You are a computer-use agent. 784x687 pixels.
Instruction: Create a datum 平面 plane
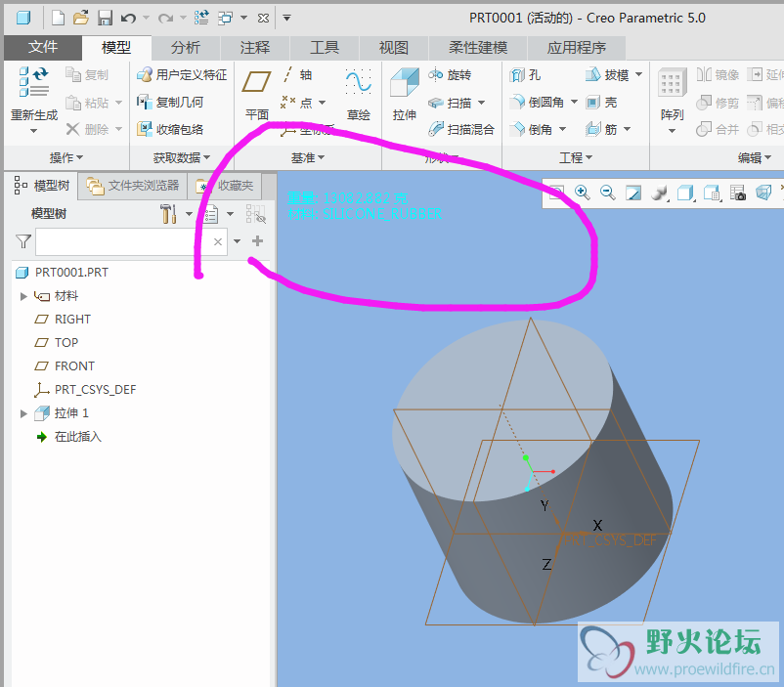click(257, 95)
